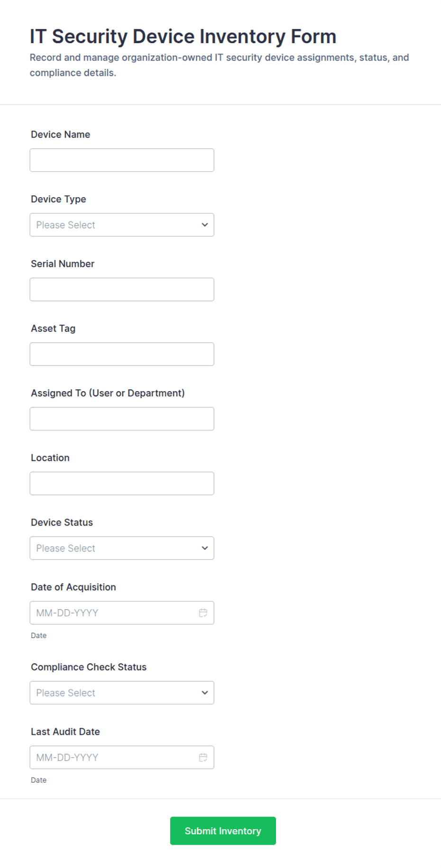441x868 pixels.
Task: Select the Last Audit Date field
Action: point(122,758)
